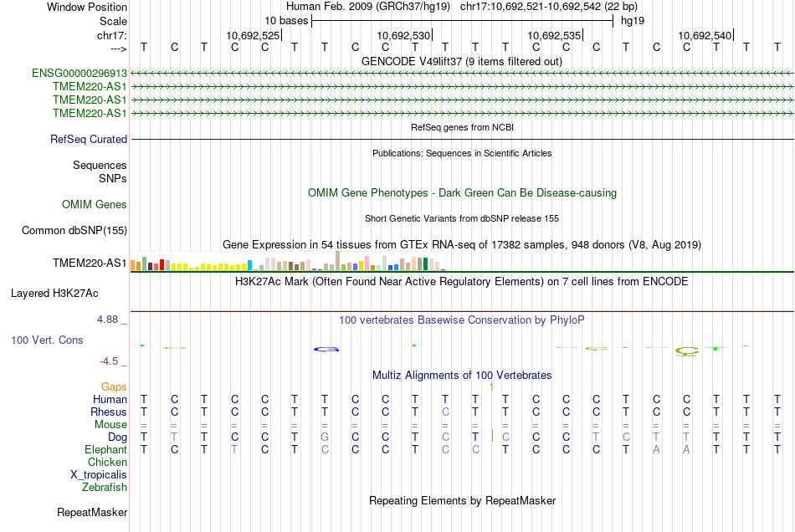Select the Dog species row label
The image size is (795, 532).
pos(118,437)
